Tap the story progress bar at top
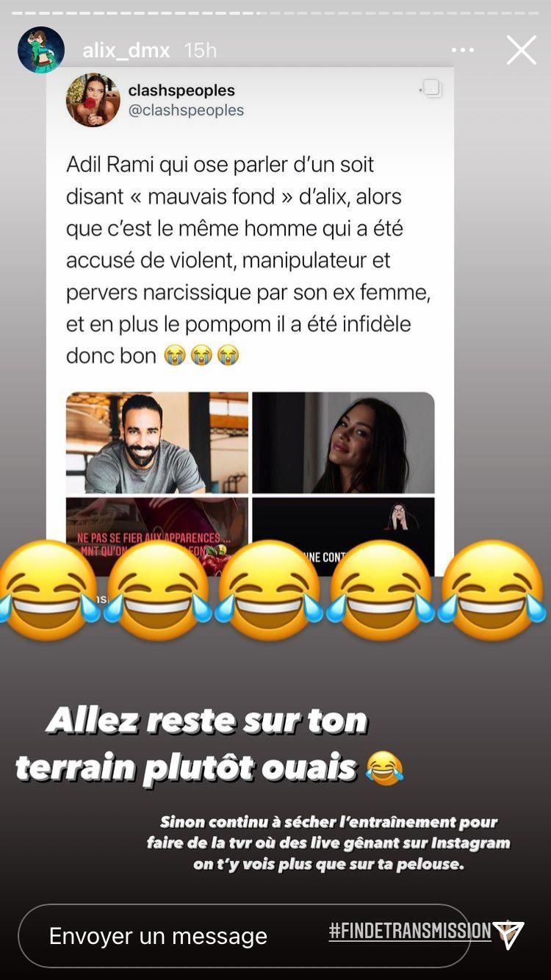Image resolution: width=551 pixels, height=980 pixels. (x=275, y=12)
